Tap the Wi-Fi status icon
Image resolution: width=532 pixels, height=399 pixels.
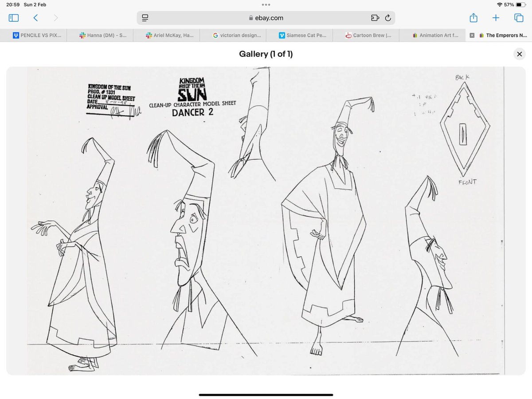coord(500,4)
